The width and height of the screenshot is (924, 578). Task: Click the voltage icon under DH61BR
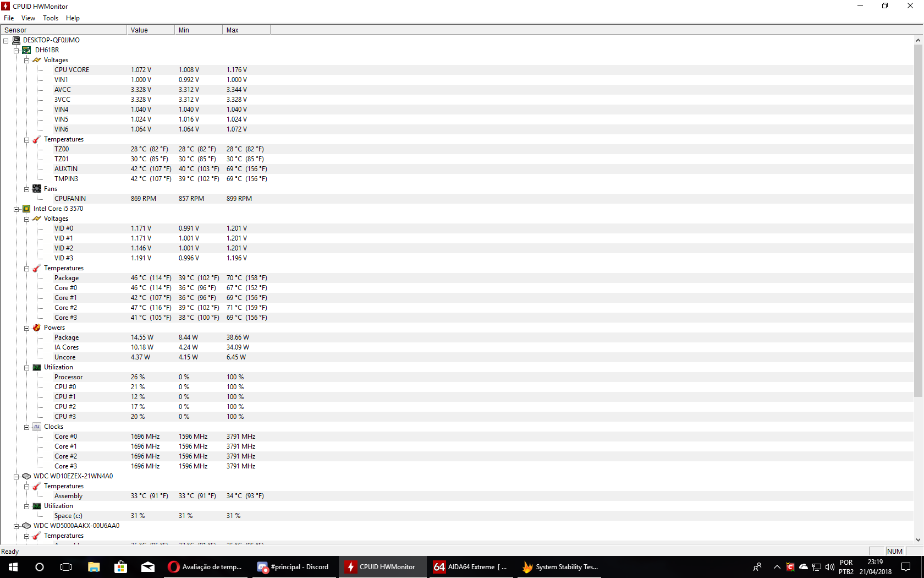click(x=37, y=60)
